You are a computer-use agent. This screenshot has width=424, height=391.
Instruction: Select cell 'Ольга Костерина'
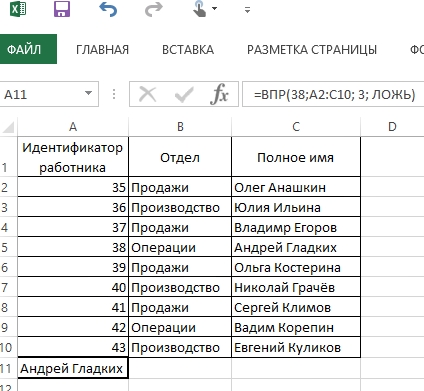[x=296, y=267]
